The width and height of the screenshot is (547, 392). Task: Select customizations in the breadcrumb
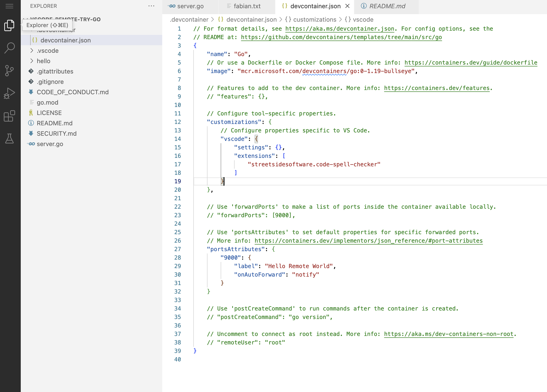(315, 20)
